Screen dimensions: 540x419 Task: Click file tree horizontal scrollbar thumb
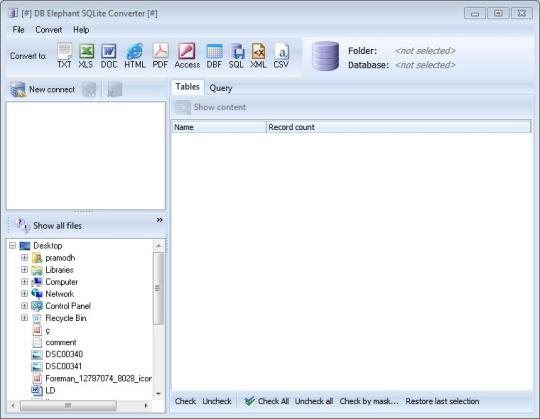68,405
